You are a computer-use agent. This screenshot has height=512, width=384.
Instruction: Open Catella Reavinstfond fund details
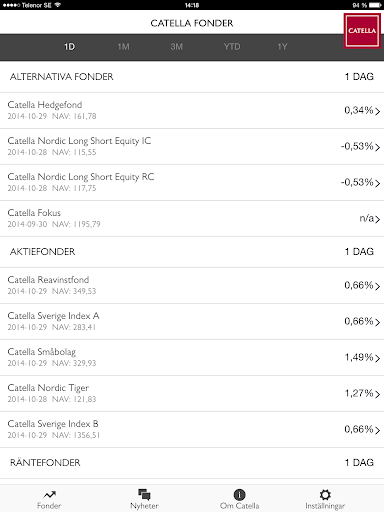(x=192, y=285)
